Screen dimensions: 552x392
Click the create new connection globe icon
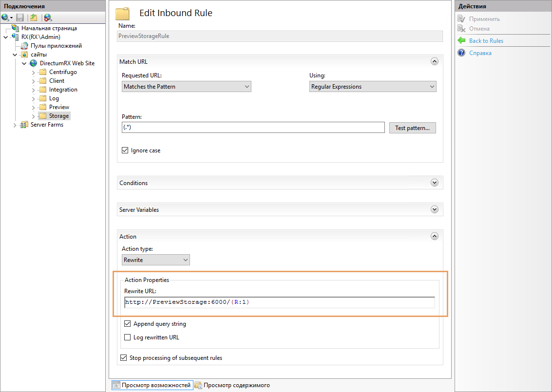[x=5, y=18]
